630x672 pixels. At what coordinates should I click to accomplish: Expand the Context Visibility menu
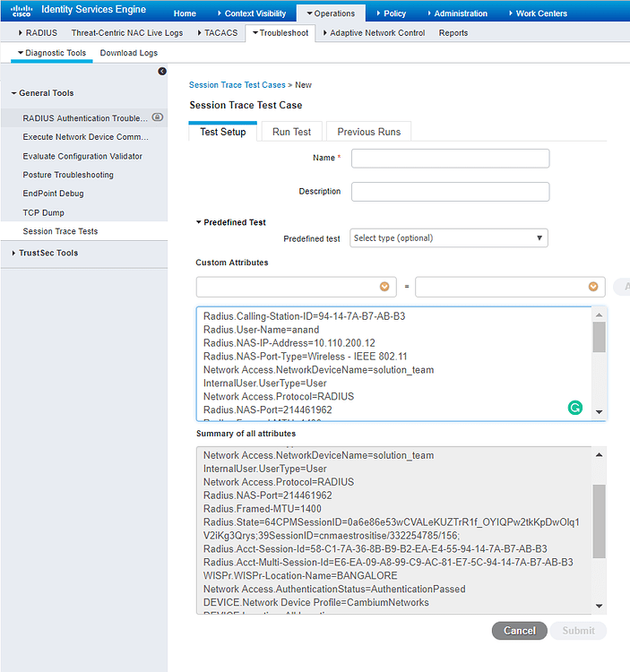click(252, 13)
